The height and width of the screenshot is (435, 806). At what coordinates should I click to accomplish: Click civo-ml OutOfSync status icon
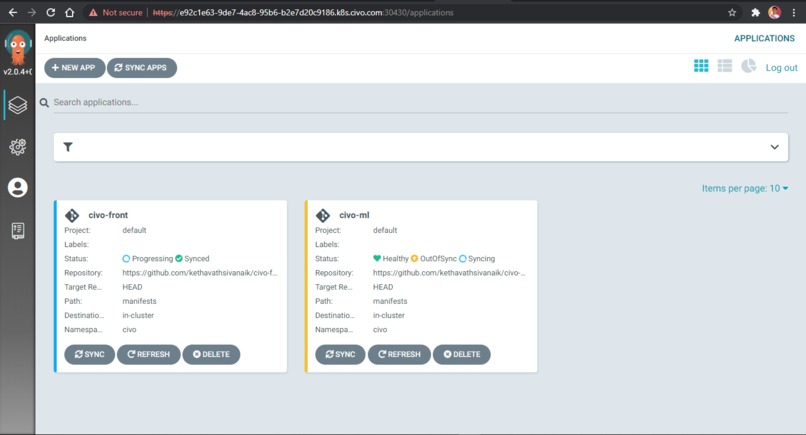[x=414, y=259]
